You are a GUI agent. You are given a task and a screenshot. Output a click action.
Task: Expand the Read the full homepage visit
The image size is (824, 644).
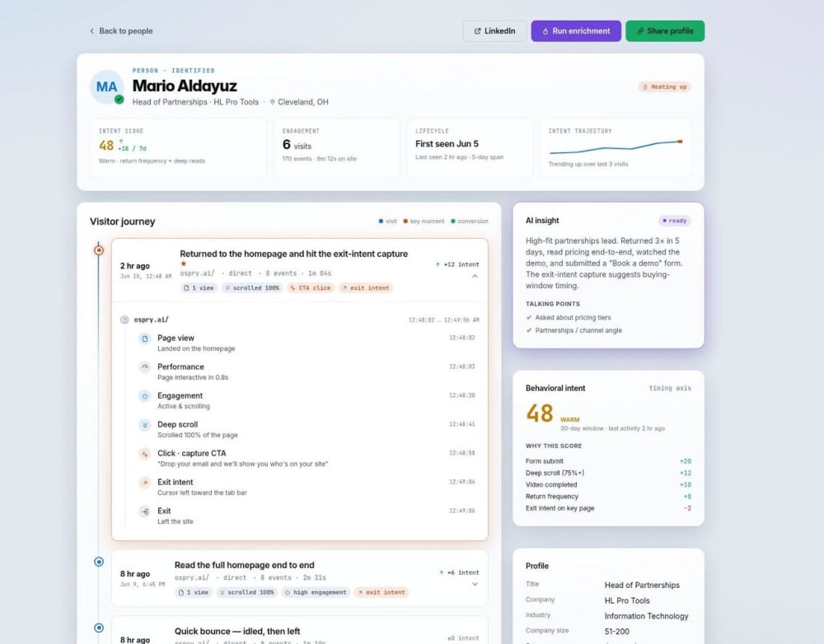[x=475, y=584]
